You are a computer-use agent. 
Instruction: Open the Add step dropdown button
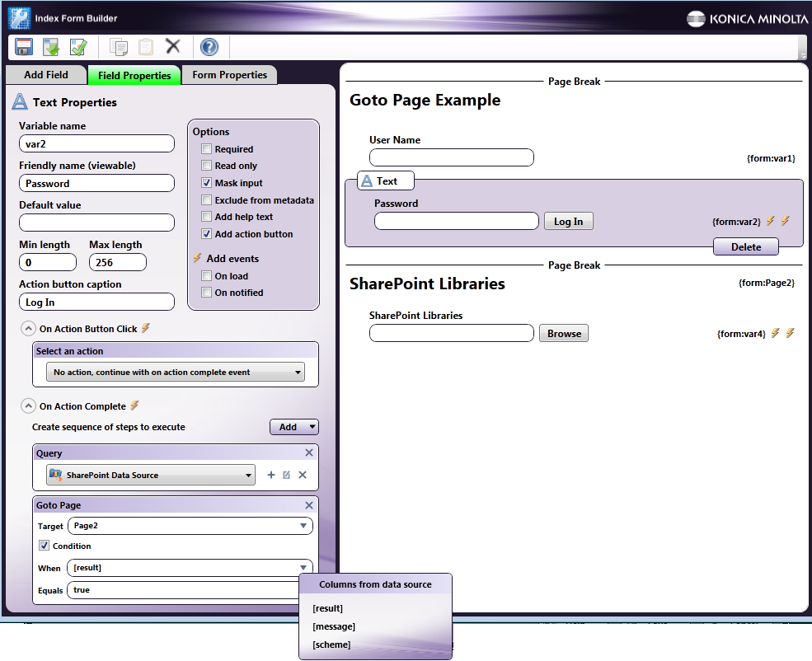[x=294, y=427]
